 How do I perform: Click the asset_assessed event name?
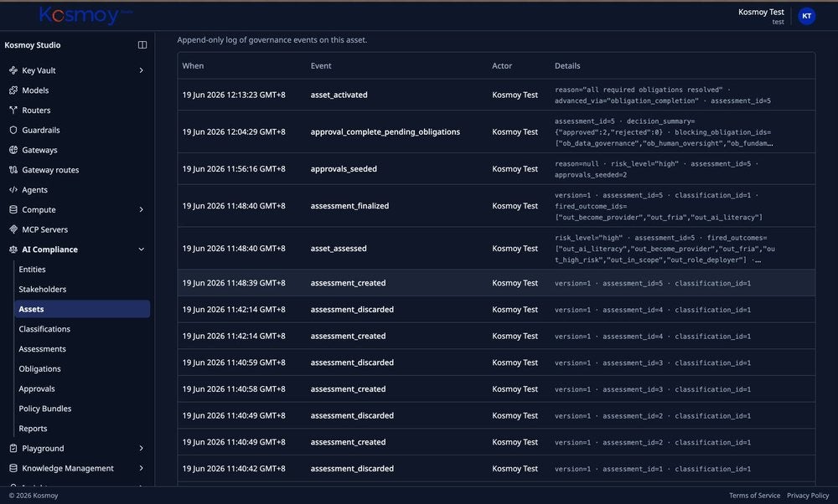pos(339,249)
